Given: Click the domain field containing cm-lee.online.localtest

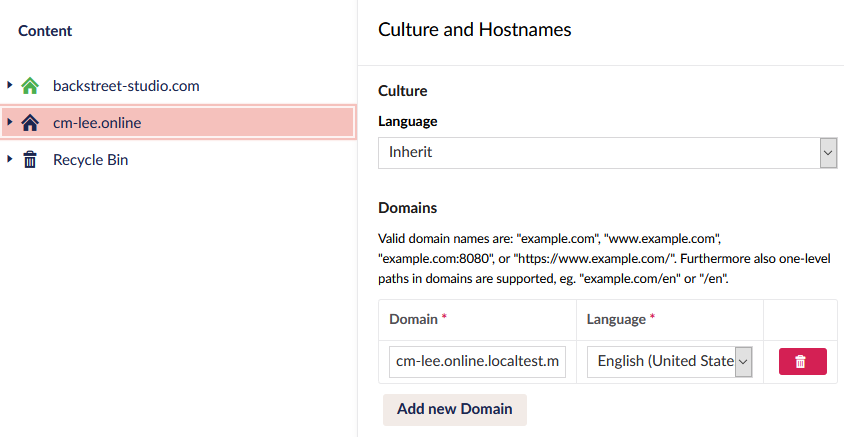Looking at the screenshot, I should tap(477, 362).
